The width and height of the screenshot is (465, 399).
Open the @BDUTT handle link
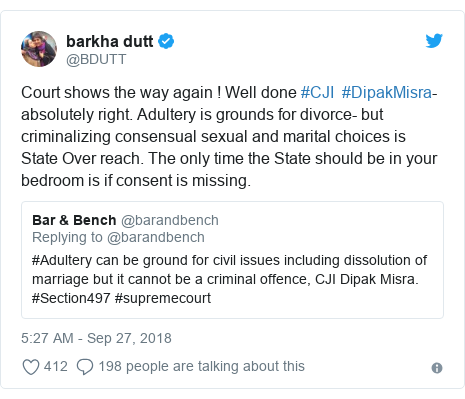click(96, 60)
